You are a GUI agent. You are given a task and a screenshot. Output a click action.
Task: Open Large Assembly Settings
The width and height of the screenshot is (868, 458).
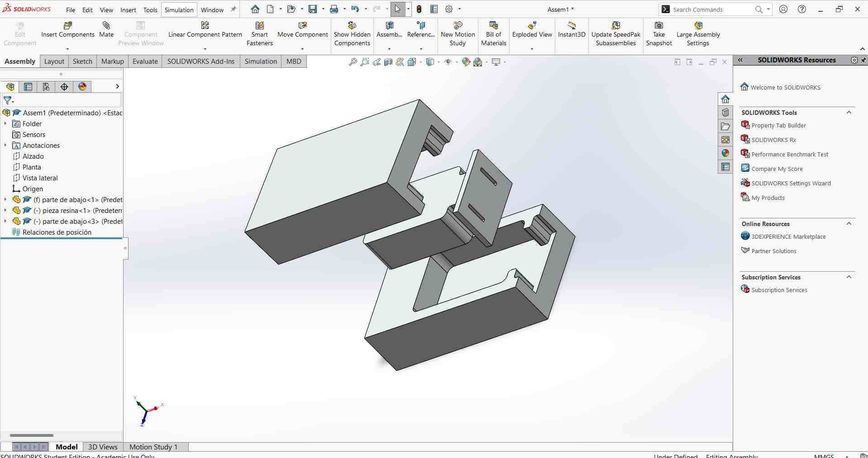(x=698, y=34)
